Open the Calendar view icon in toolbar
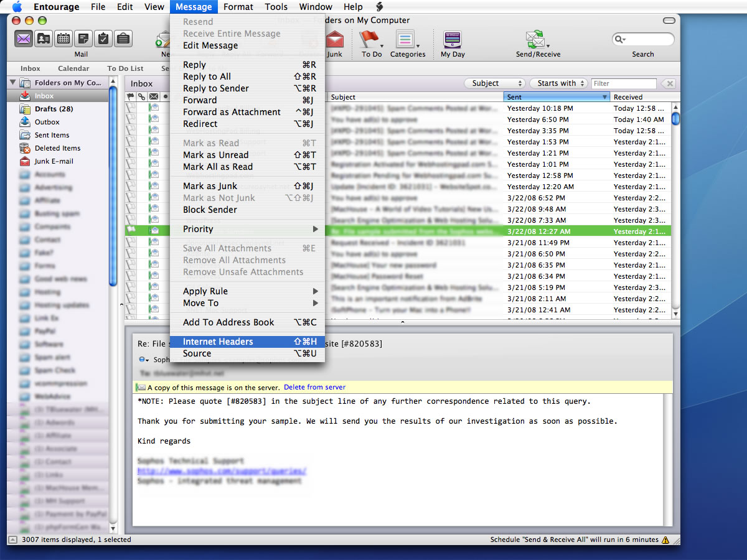This screenshot has width=747, height=560. coord(63,39)
